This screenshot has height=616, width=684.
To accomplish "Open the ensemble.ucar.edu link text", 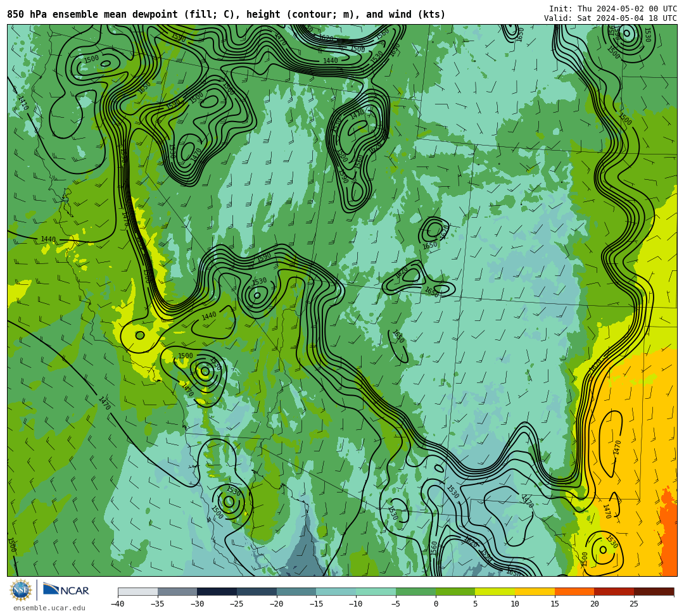I will [49, 608].
